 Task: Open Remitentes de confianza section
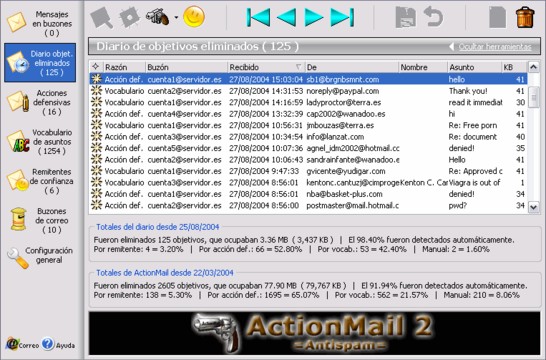click(40, 181)
